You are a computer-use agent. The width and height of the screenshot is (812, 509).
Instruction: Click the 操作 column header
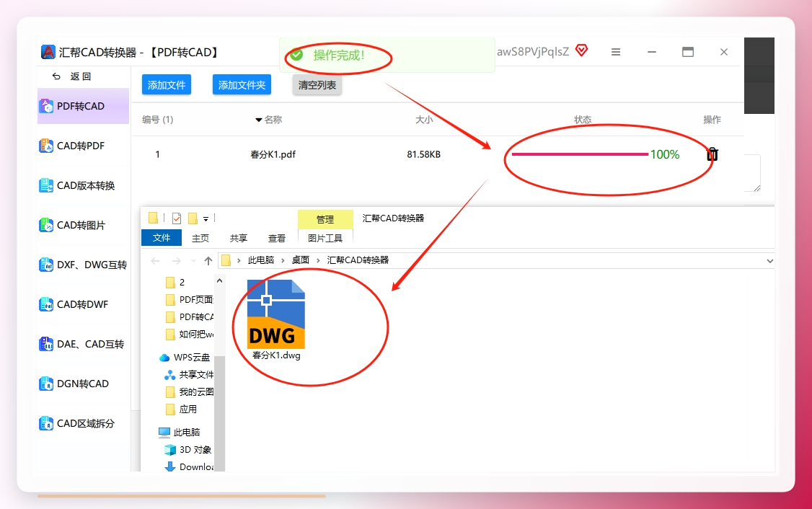[x=712, y=120]
